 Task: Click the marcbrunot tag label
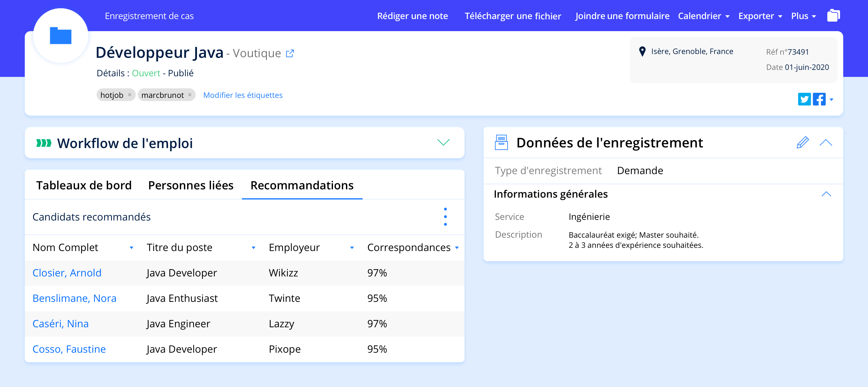(162, 95)
